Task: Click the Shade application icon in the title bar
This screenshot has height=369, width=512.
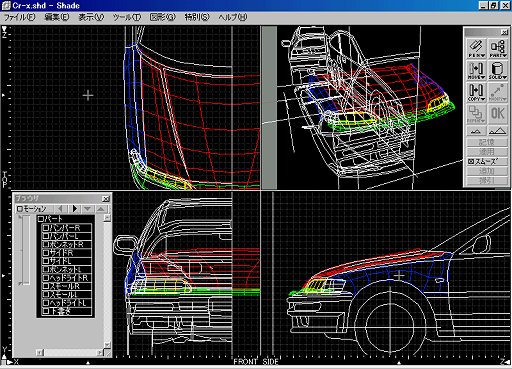Action: (x=6, y=5)
